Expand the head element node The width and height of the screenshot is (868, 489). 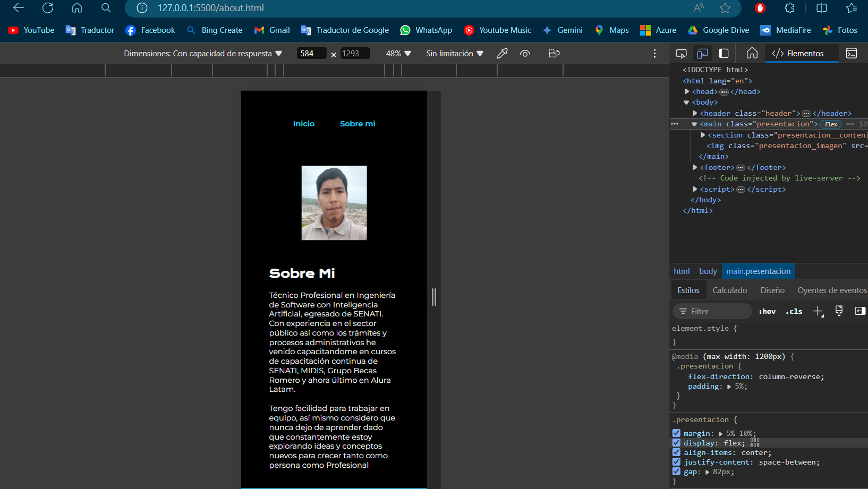(x=687, y=92)
